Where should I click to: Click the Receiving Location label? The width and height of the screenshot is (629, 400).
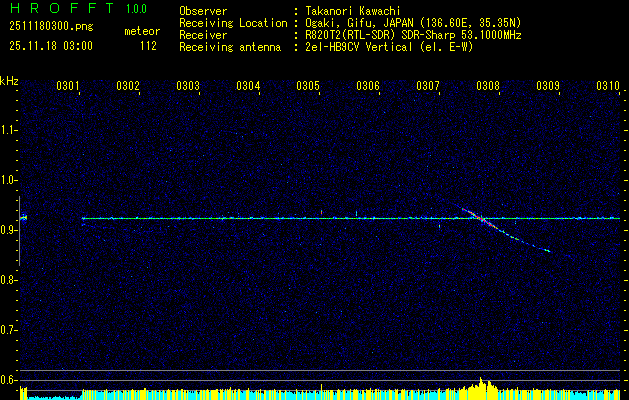[233, 23]
